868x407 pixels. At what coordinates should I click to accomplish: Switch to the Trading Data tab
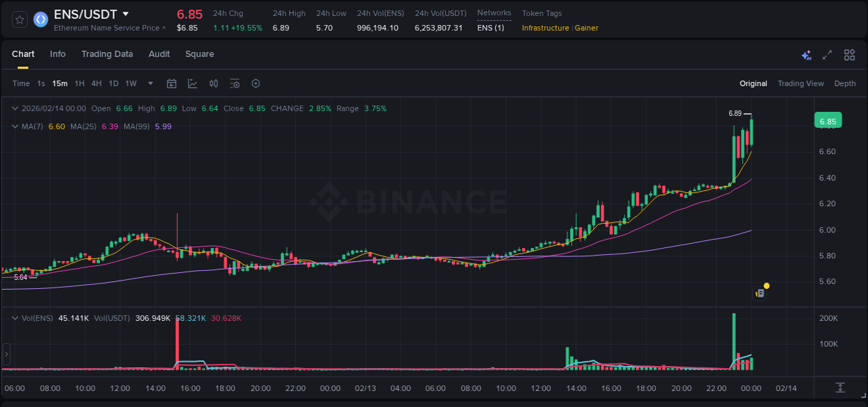tap(107, 53)
